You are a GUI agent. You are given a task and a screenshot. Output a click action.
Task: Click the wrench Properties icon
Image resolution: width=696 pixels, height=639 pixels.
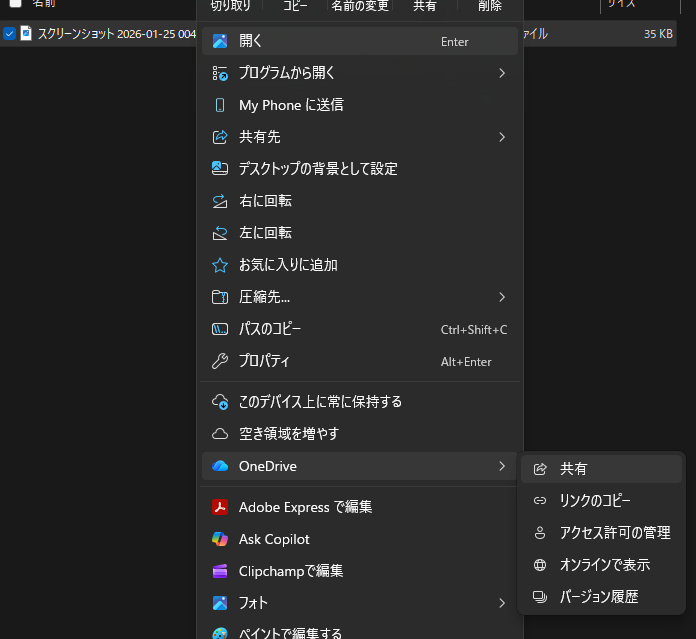(220, 361)
